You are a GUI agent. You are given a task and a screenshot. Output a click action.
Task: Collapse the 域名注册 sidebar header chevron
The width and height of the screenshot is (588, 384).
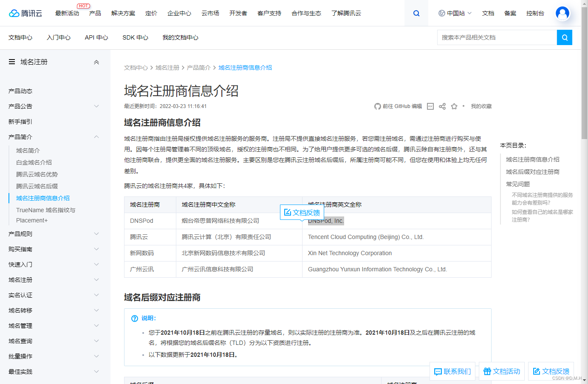click(x=96, y=62)
